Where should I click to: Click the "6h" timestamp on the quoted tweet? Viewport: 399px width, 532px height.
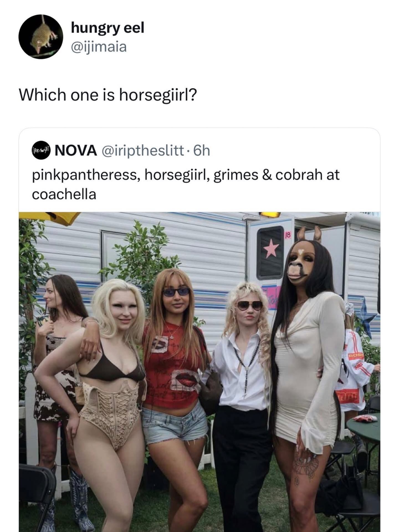[x=201, y=151]
